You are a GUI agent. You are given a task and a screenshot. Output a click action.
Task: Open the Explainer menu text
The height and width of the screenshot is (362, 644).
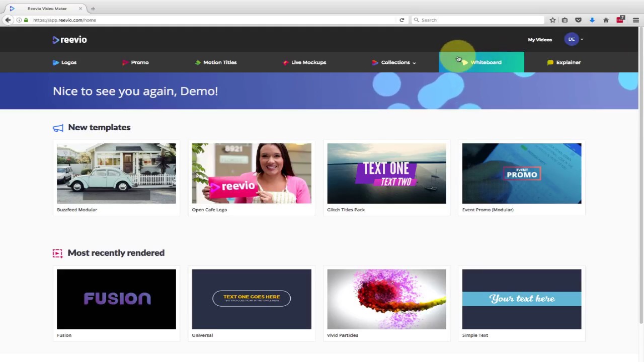click(x=569, y=62)
